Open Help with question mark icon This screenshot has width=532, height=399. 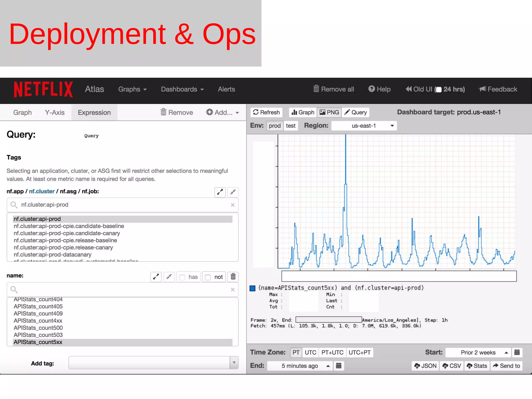click(379, 89)
